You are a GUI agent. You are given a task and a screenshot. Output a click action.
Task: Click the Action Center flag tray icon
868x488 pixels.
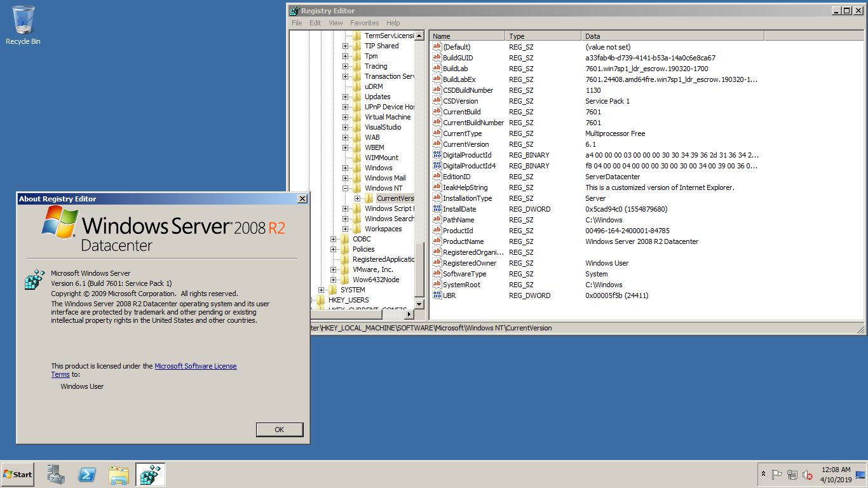click(777, 475)
